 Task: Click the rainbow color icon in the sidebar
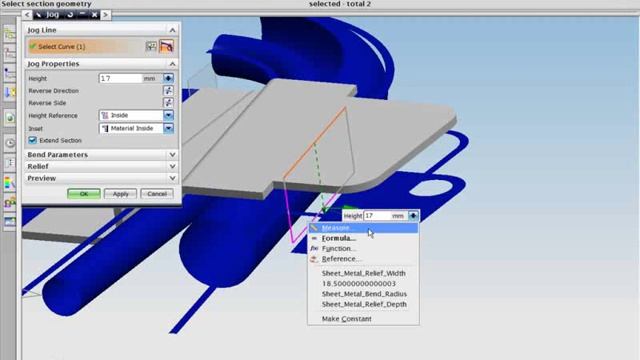pos(10,182)
